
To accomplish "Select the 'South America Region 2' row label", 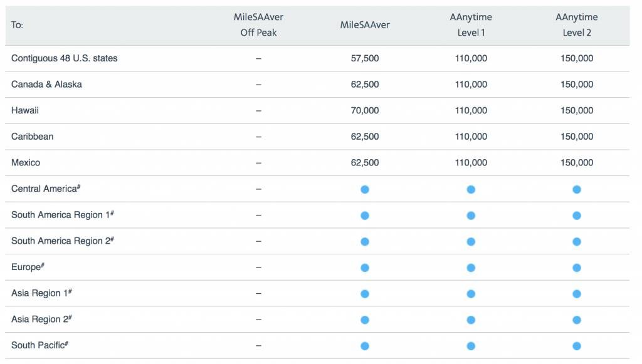I will (62, 241).
